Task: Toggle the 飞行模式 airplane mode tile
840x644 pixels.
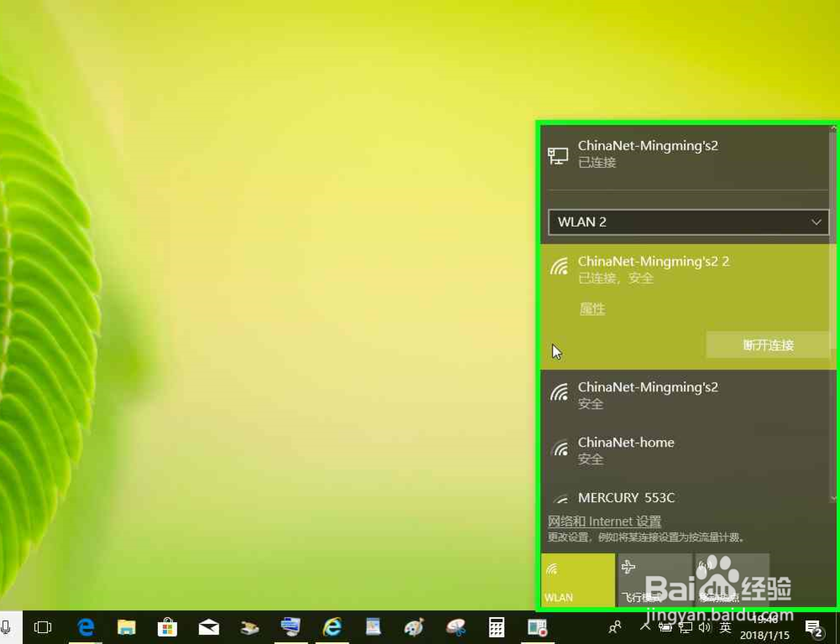Action: pyautogui.click(x=654, y=579)
